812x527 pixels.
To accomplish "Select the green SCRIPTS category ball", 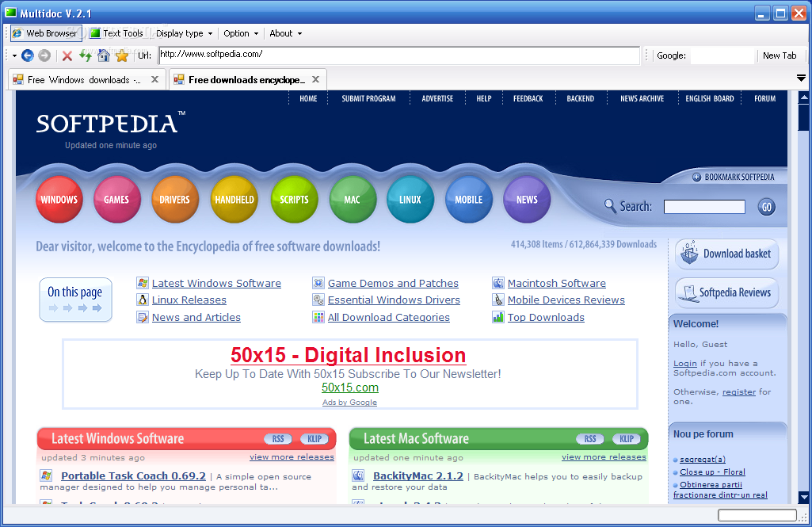I will 294,200.
